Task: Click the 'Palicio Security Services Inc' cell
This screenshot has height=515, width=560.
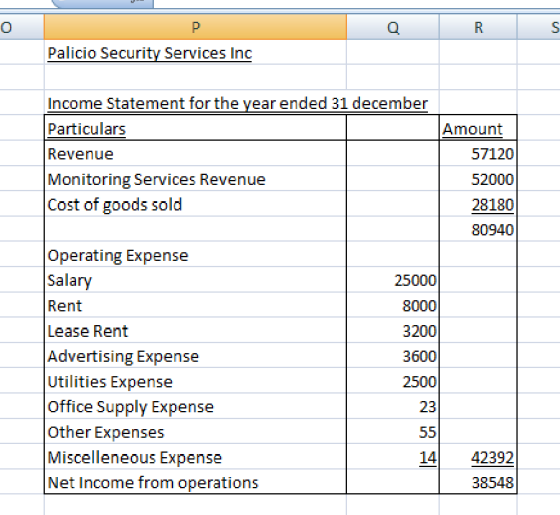Action: 195,52
